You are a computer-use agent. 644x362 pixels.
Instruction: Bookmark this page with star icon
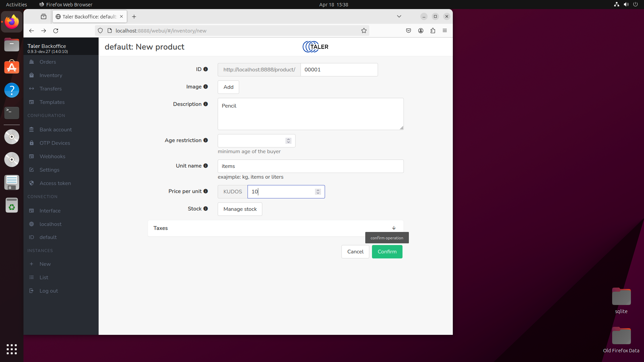[x=364, y=31]
